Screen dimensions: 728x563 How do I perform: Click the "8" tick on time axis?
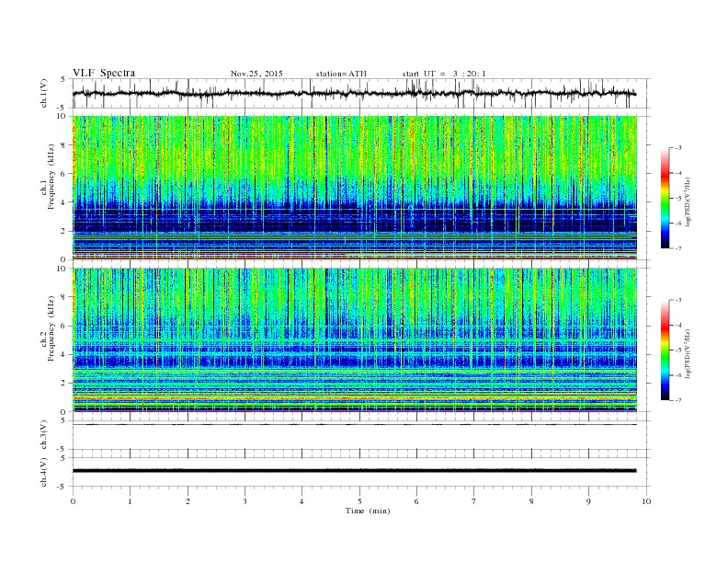(531, 501)
